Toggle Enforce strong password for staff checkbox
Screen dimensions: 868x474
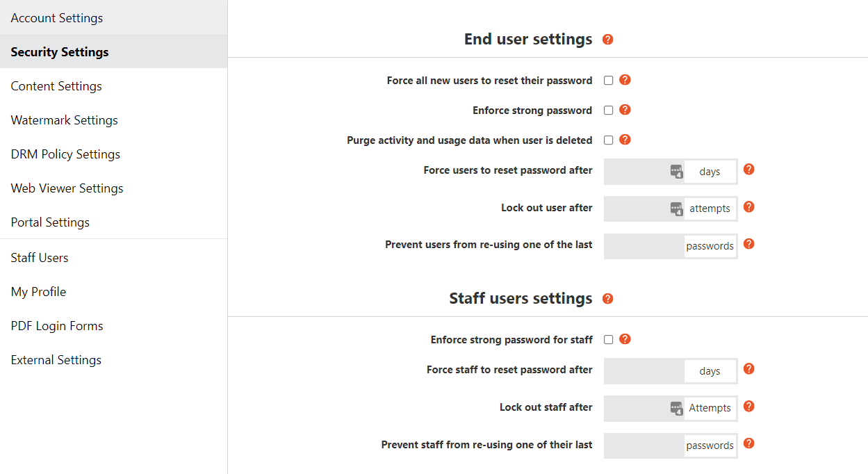(x=609, y=340)
